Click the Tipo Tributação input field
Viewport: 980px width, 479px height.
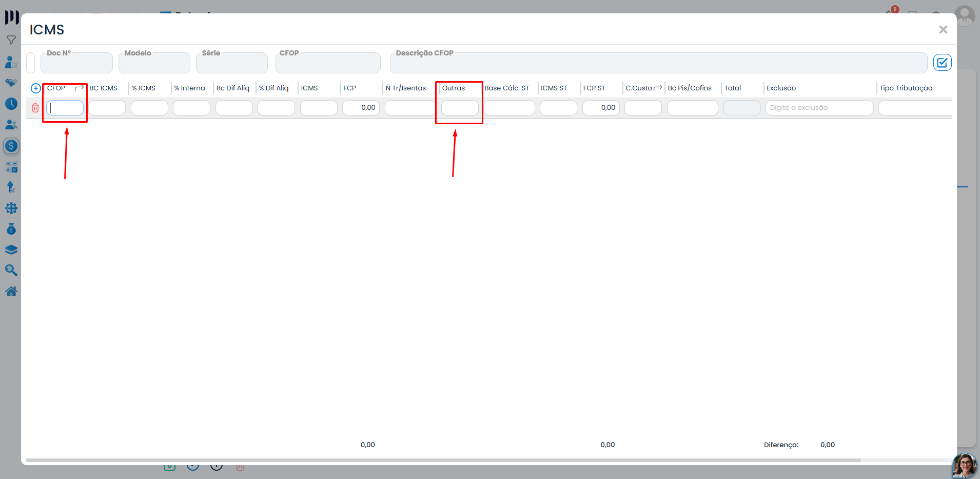point(915,108)
